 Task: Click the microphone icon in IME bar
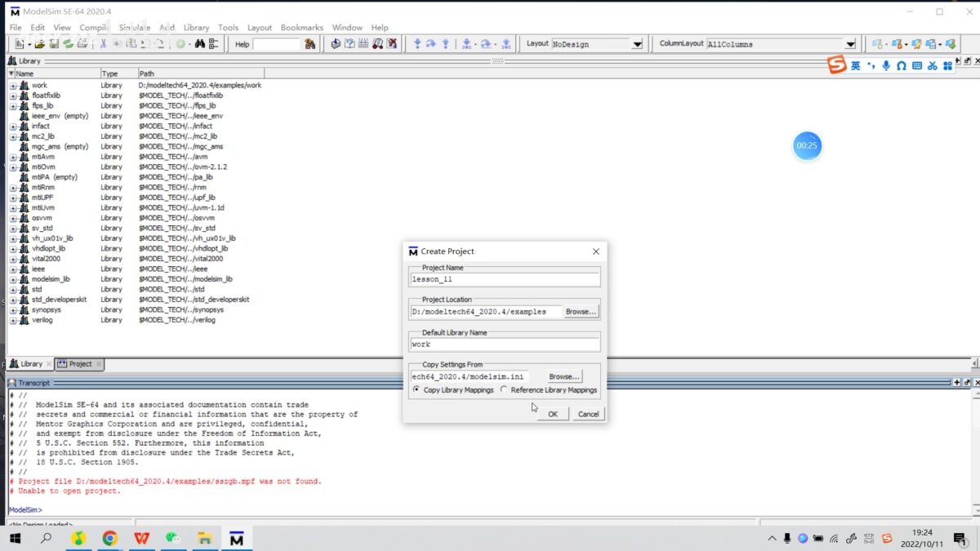click(x=885, y=65)
